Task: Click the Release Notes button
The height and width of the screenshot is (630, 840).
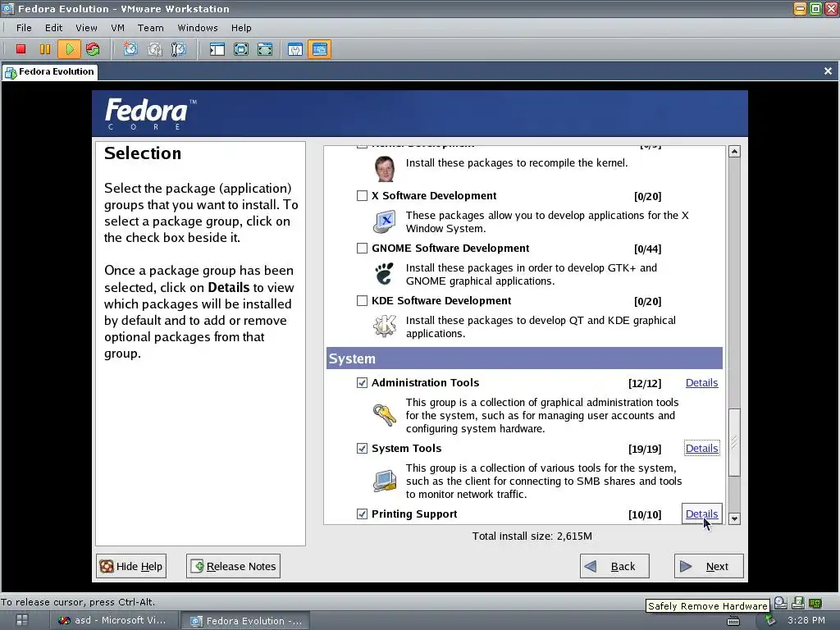Action: coord(233,566)
